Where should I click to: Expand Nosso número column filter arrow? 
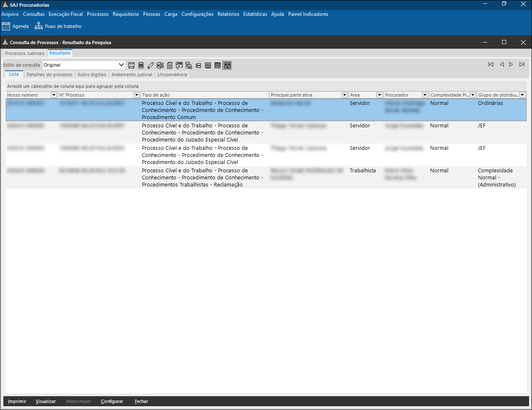tap(54, 95)
